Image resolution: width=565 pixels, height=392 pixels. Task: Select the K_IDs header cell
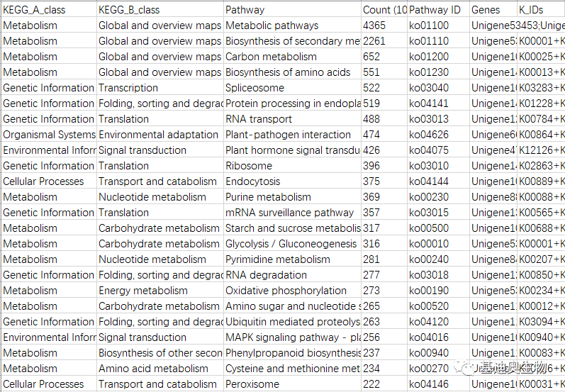click(x=541, y=10)
